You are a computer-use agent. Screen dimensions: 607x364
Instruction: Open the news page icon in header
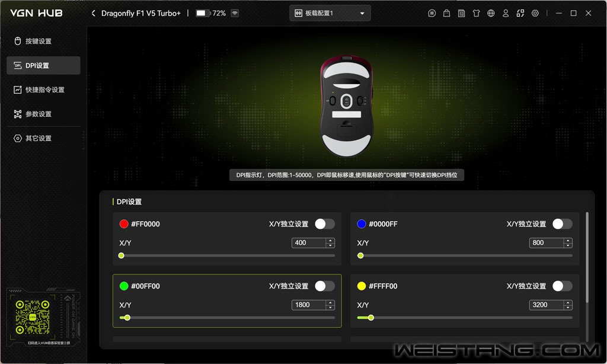pyautogui.click(x=461, y=13)
